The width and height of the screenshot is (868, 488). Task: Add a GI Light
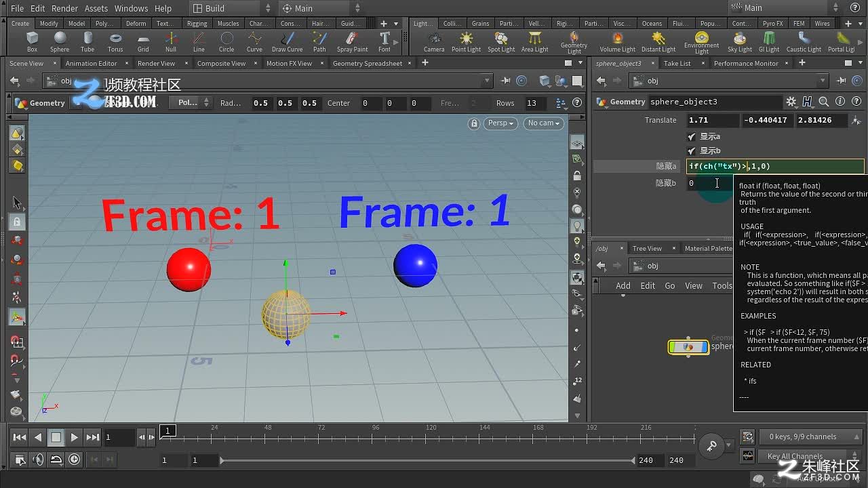click(769, 42)
